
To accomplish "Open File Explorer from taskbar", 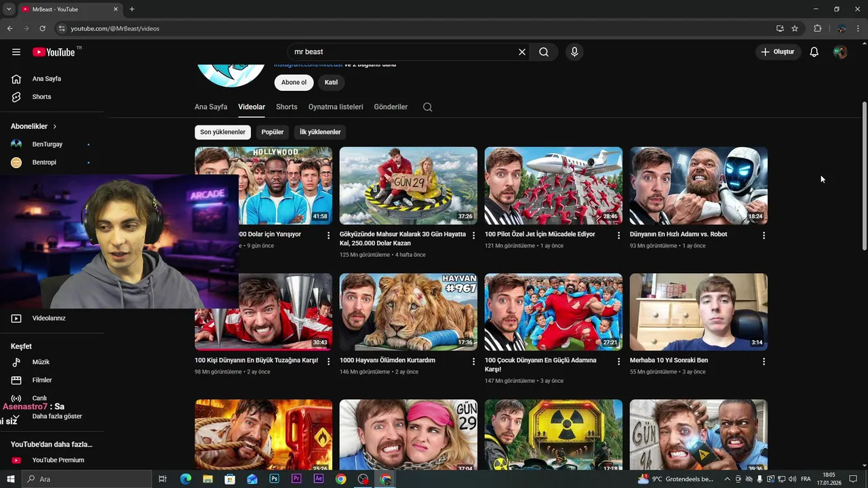I will coord(208,479).
